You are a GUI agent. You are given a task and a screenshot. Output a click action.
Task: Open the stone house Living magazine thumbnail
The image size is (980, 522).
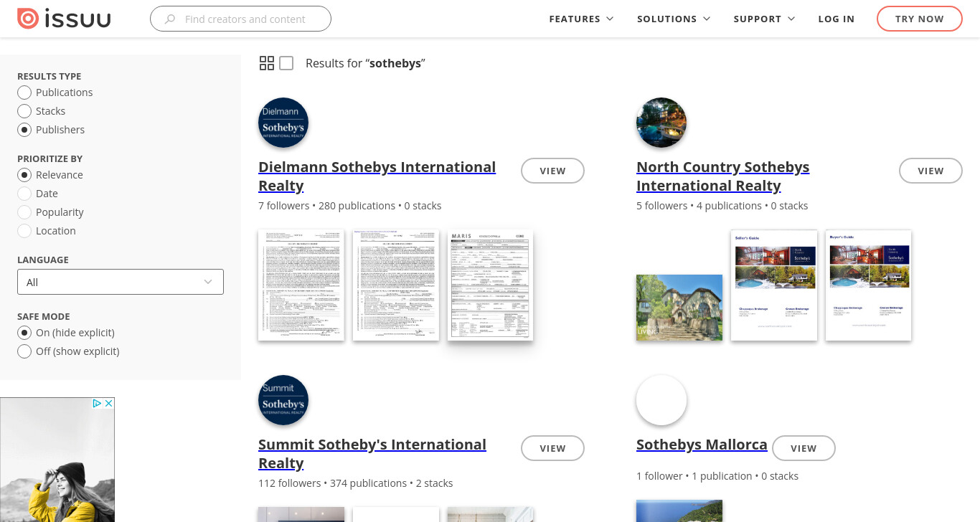click(x=679, y=308)
